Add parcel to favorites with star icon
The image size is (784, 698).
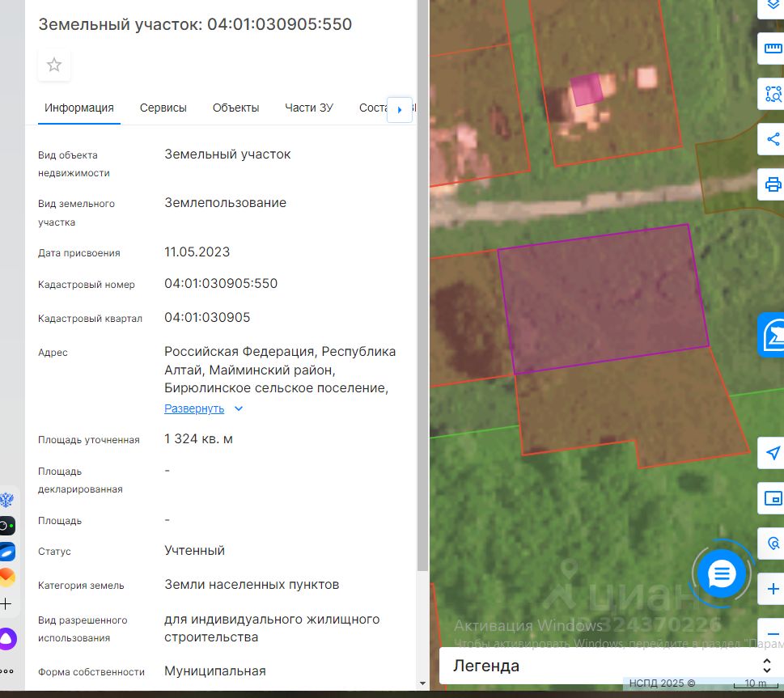click(54, 65)
